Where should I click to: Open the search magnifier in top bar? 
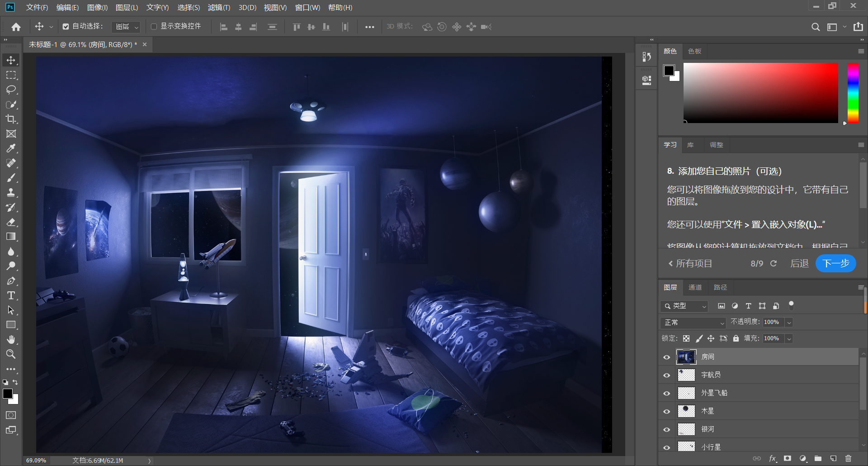pyautogui.click(x=816, y=27)
